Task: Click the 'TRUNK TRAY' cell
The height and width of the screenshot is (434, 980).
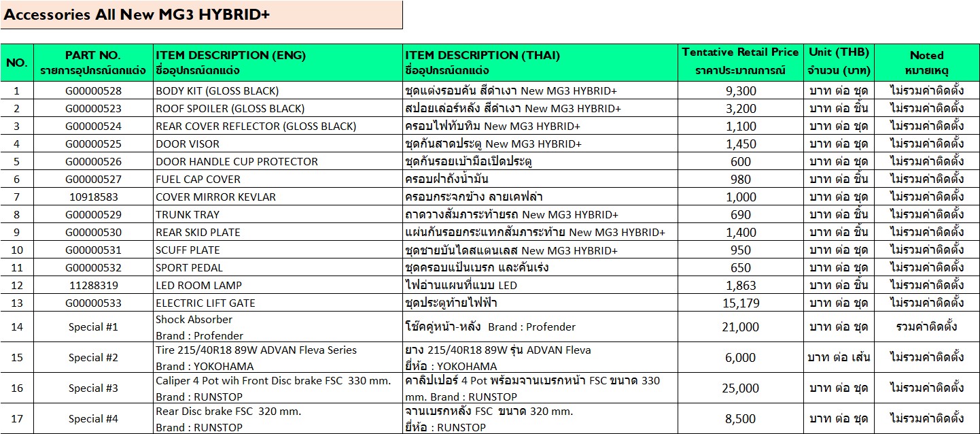Action: [279, 214]
